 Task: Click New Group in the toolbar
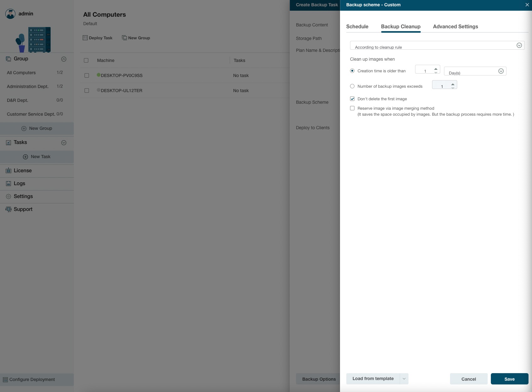tap(136, 38)
